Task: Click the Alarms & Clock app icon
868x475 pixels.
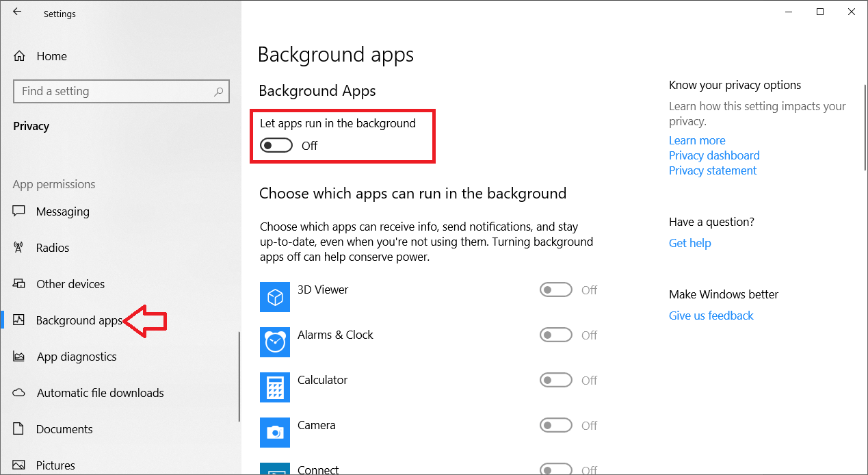Action: pos(275,342)
